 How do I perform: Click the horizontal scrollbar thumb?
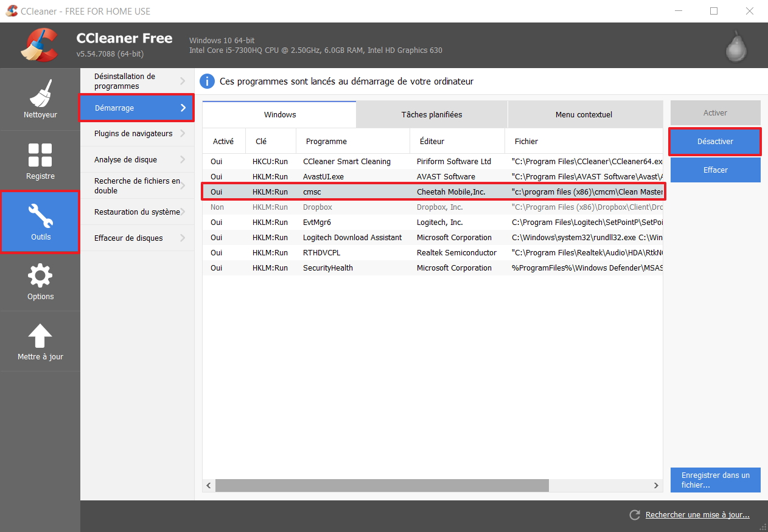(x=382, y=486)
